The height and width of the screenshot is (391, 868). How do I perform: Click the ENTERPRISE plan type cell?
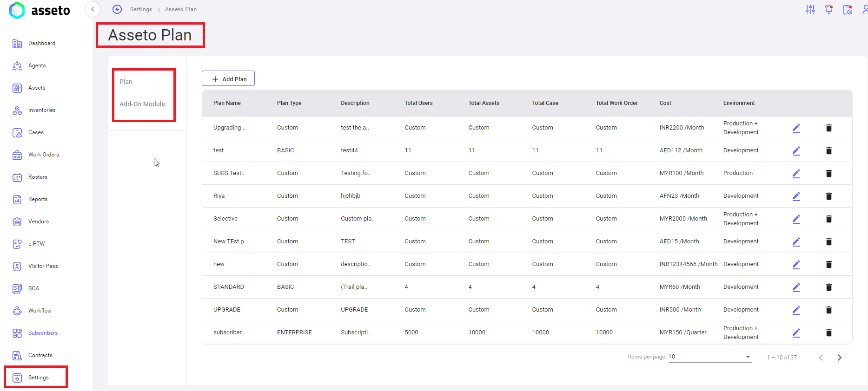pos(294,332)
